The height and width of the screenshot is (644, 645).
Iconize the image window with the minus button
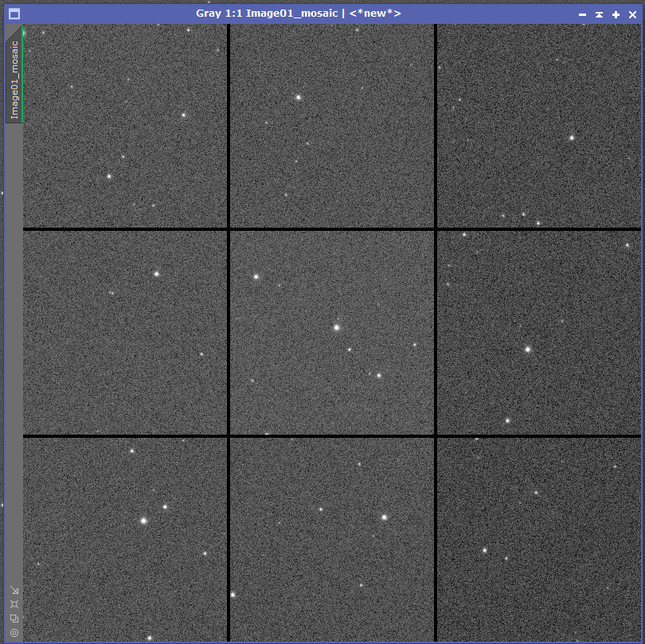click(x=582, y=14)
